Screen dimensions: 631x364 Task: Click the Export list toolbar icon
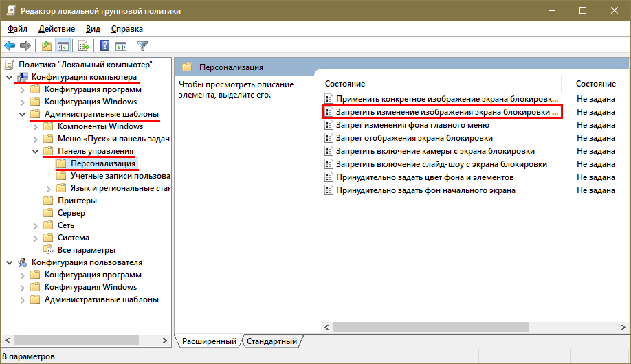coord(84,46)
